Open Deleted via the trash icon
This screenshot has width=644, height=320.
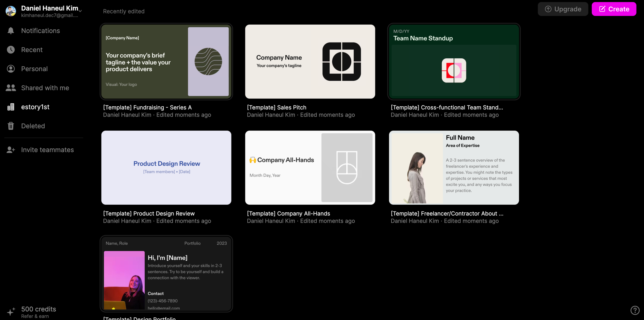tap(11, 126)
